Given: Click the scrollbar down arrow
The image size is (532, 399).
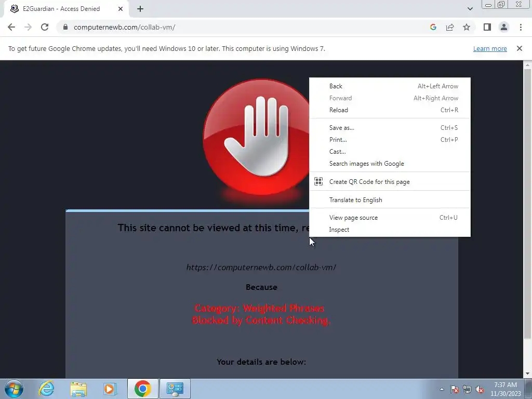Looking at the screenshot, I should pyautogui.click(x=527, y=374).
